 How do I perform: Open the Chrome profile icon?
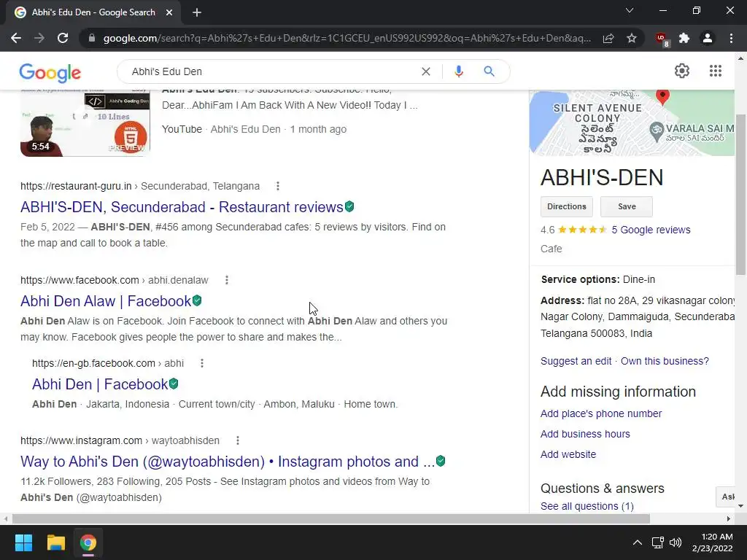pos(708,38)
